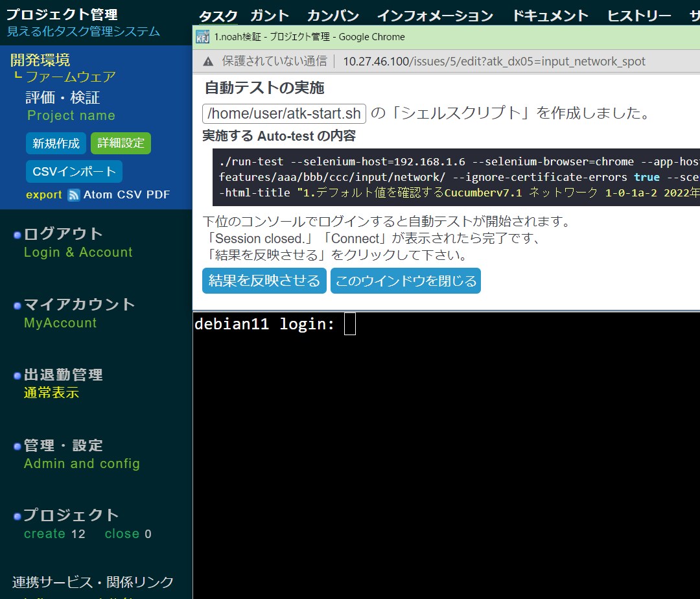Click the PDF export link
Screen dimensions: 700x599
coord(158,194)
